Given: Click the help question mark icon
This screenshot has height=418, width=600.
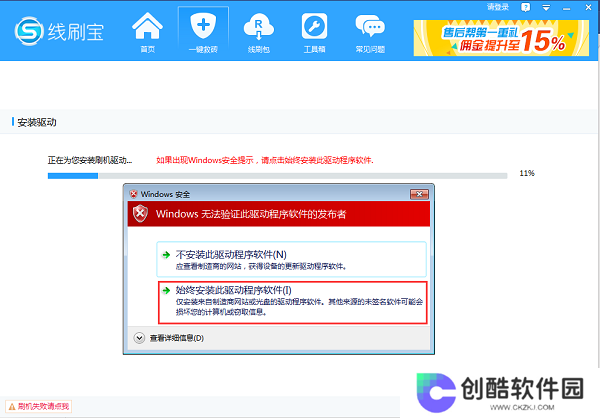Looking at the screenshot, I should (x=526, y=7).
